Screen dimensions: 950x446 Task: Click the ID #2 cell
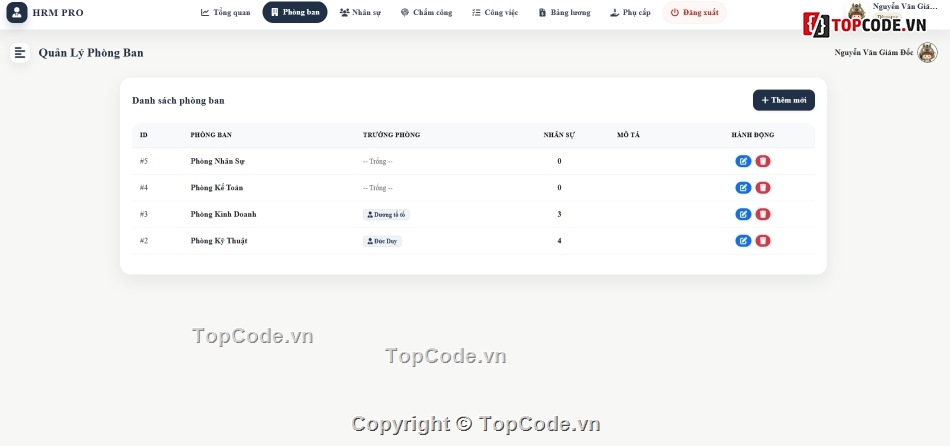(x=144, y=241)
